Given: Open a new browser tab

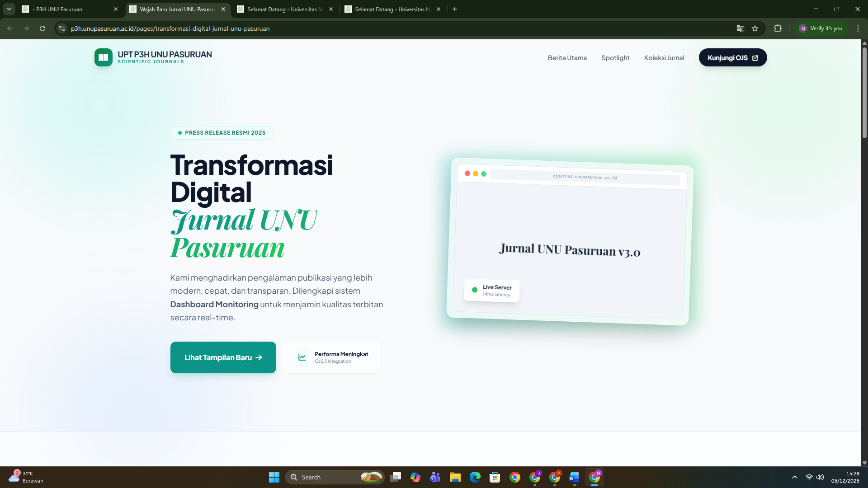Looking at the screenshot, I should 455,9.
